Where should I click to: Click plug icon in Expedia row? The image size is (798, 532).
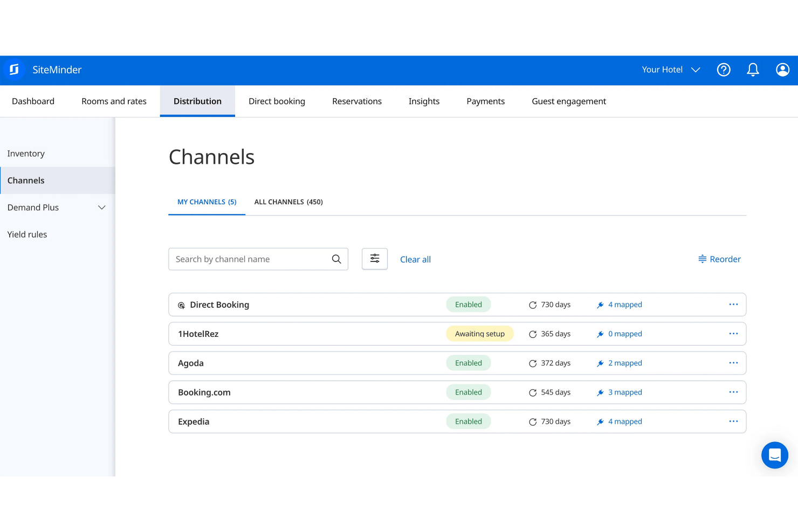[x=600, y=422]
